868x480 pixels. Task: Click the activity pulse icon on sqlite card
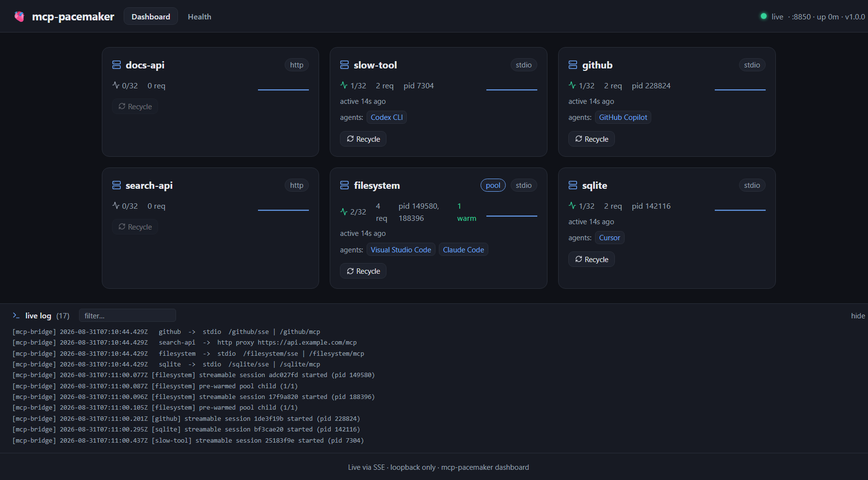572,206
